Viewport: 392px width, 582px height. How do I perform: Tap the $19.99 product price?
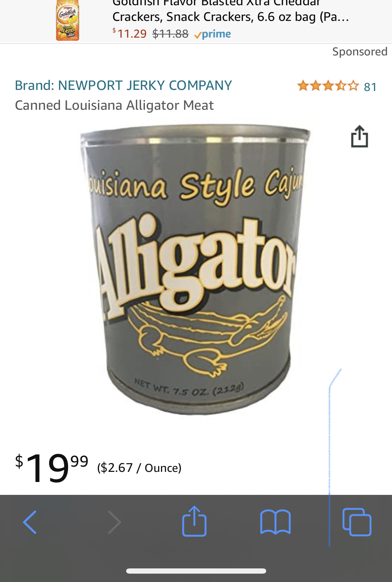pos(52,468)
